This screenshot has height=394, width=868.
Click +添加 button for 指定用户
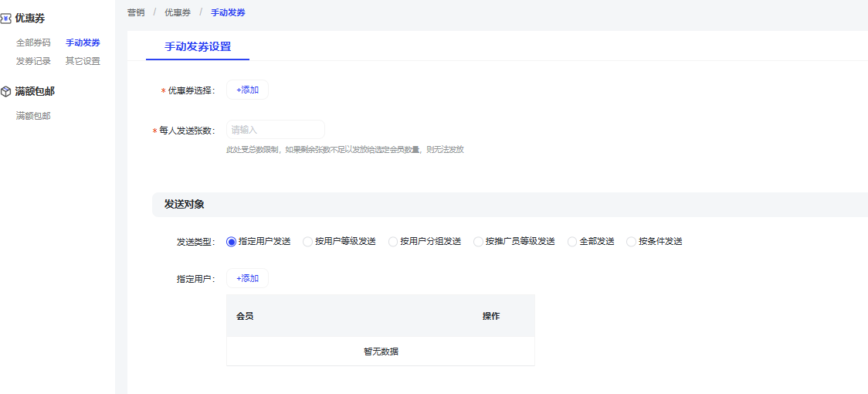[247, 278]
